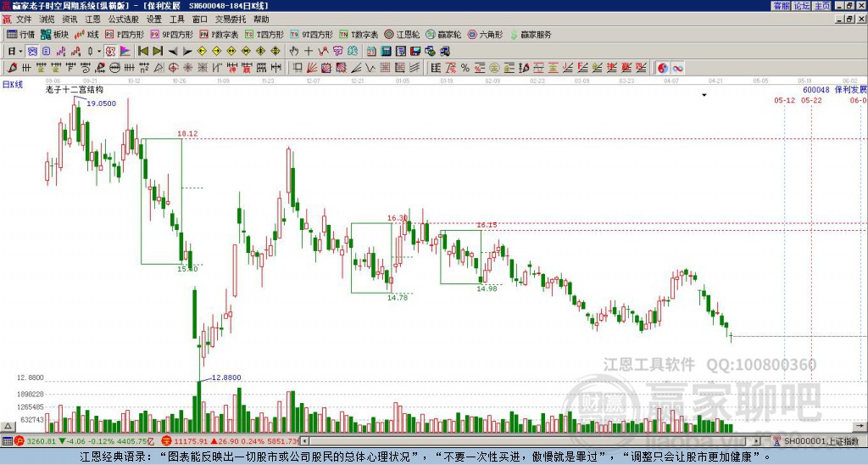Screen dimensions: 868x465
Task: Select the circle crosshair target tool
Action: tap(173, 68)
